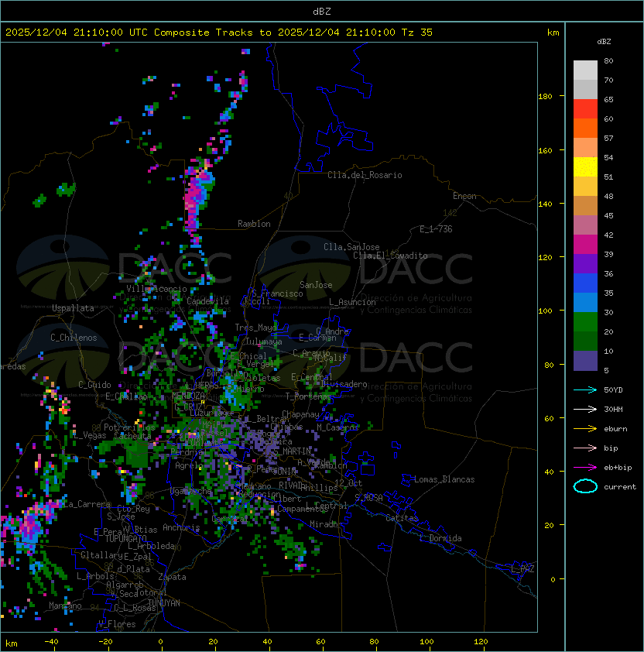The image size is (644, 652).
Task: Click the L_Asuncion place label
Action: tap(352, 302)
